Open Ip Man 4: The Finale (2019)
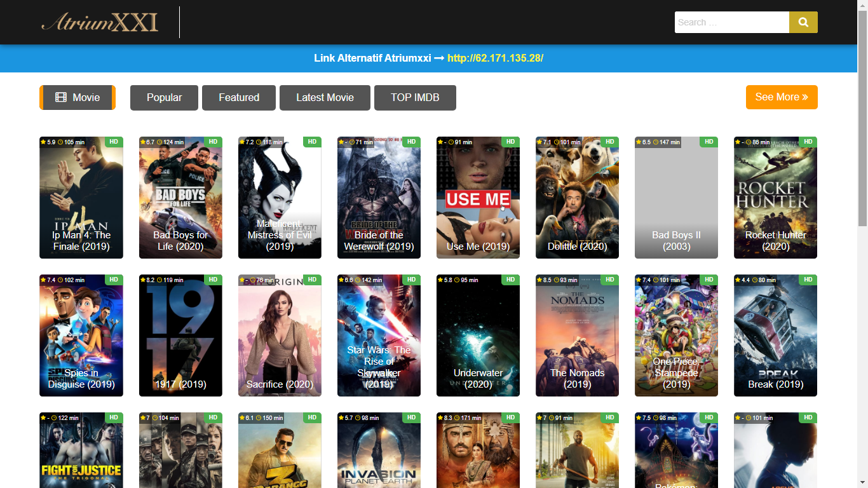Screen dimensions: 868x488 pyautogui.click(x=81, y=198)
